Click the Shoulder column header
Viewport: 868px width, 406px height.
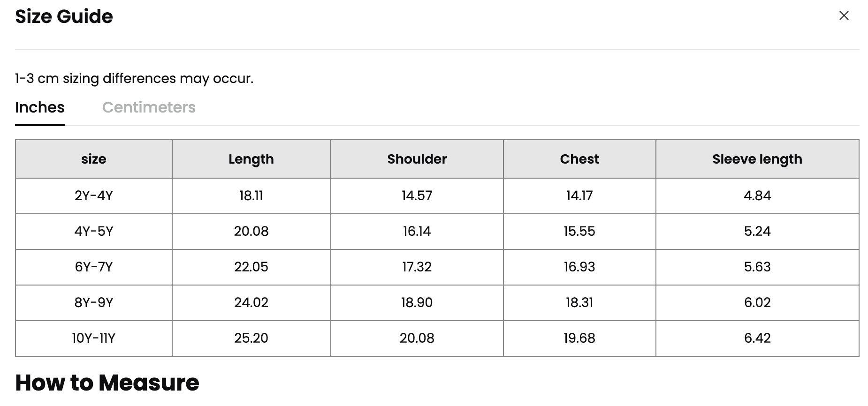click(417, 159)
